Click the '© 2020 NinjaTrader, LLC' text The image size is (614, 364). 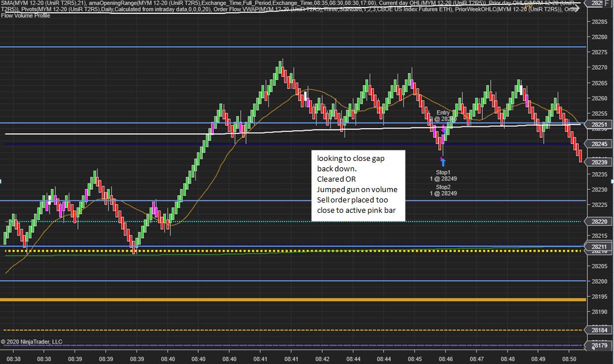(x=32, y=342)
